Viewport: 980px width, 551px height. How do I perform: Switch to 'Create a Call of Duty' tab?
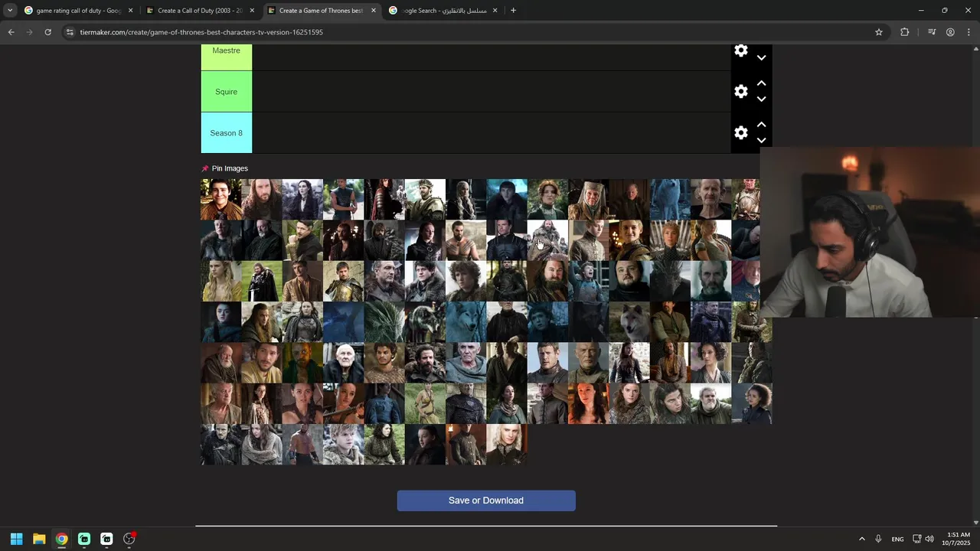tap(200, 11)
